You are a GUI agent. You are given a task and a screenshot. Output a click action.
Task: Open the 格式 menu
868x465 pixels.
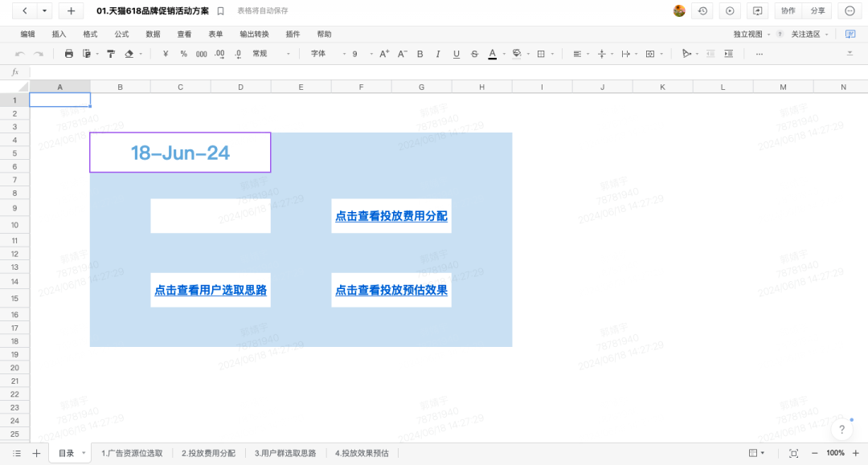click(x=90, y=35)
